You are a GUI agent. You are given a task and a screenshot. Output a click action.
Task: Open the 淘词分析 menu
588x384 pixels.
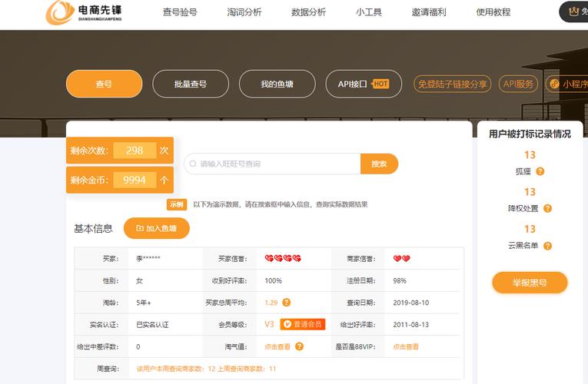click(x=244, y=12)
